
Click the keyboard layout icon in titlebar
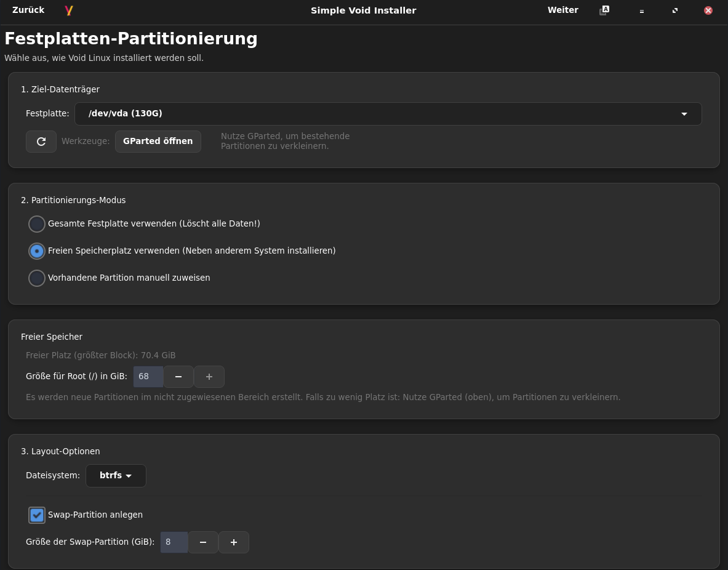(x=604, y=10)
